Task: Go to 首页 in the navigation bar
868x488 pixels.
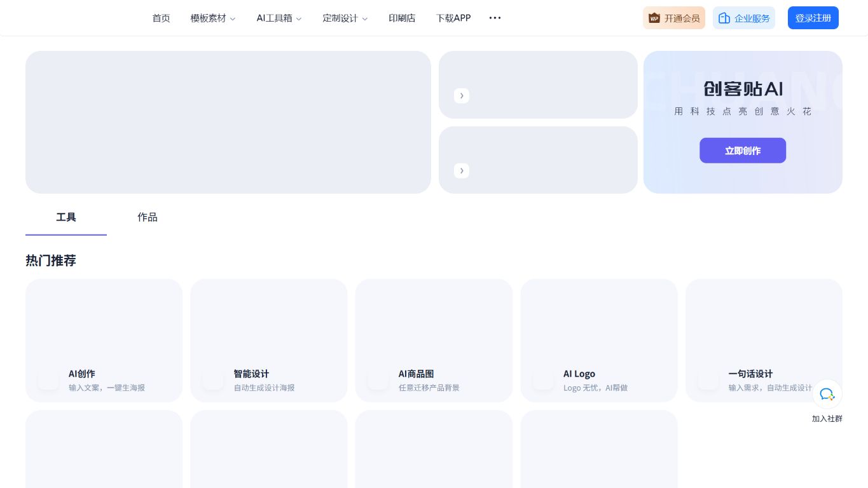Action: point(161,18)
